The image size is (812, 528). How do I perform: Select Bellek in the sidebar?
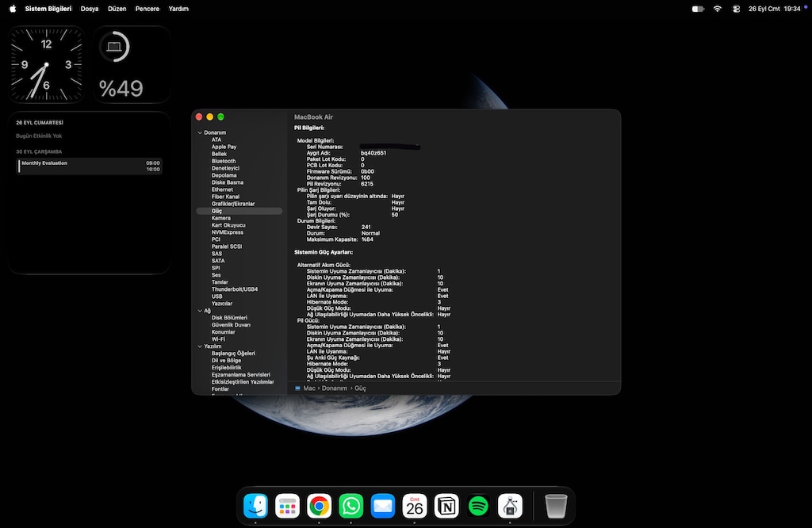219,154
